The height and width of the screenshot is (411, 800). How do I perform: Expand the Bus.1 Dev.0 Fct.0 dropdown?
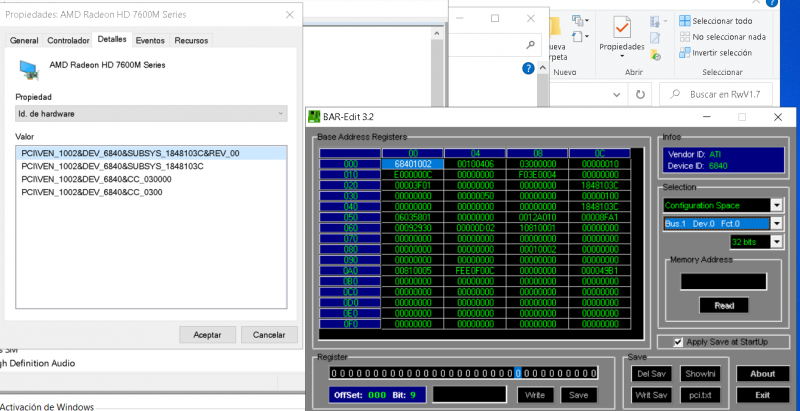(775, 224)
